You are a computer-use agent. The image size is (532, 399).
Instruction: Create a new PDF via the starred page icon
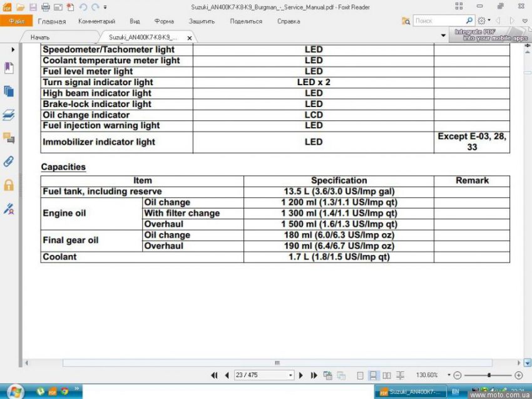tap(70, 7)
